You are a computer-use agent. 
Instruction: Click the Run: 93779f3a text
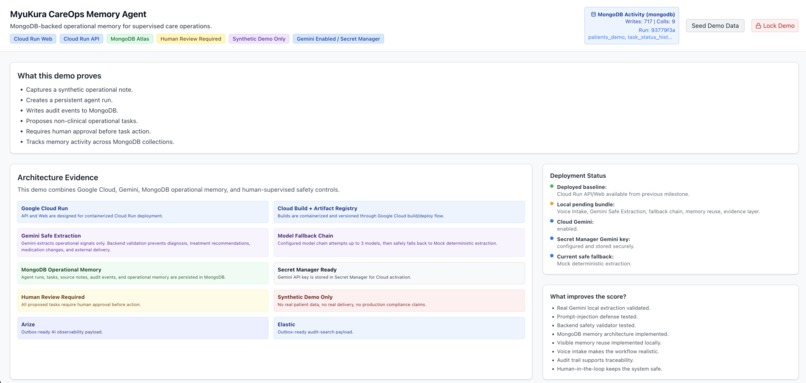pos(656,30)
